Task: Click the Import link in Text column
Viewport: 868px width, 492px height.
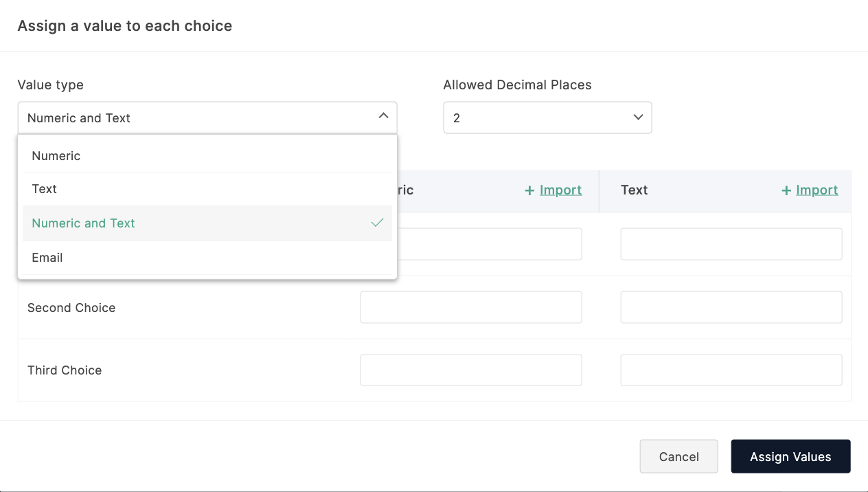Action: pyautogui.click(x=816, y=190)
